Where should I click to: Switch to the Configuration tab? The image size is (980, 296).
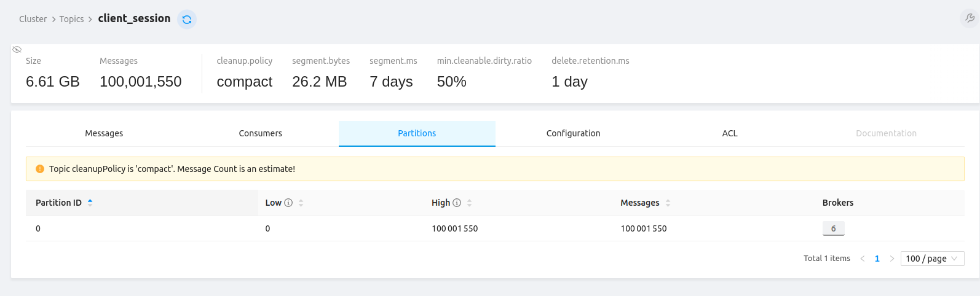click(x=573, y=133)
